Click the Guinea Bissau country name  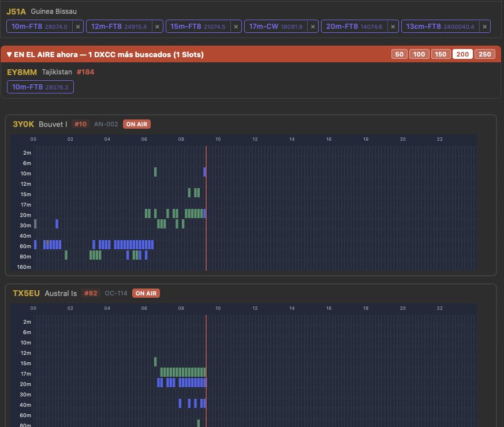click(54, 12)
